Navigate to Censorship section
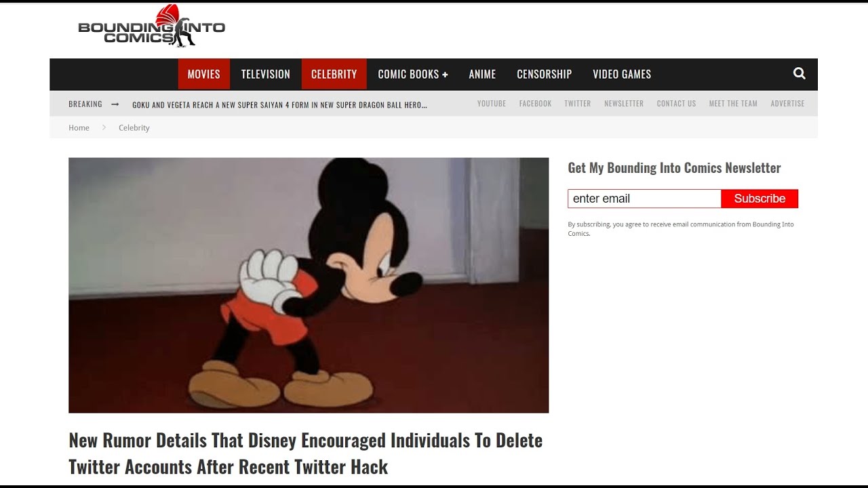The image size is (868, 488). [x=544, y=75]
